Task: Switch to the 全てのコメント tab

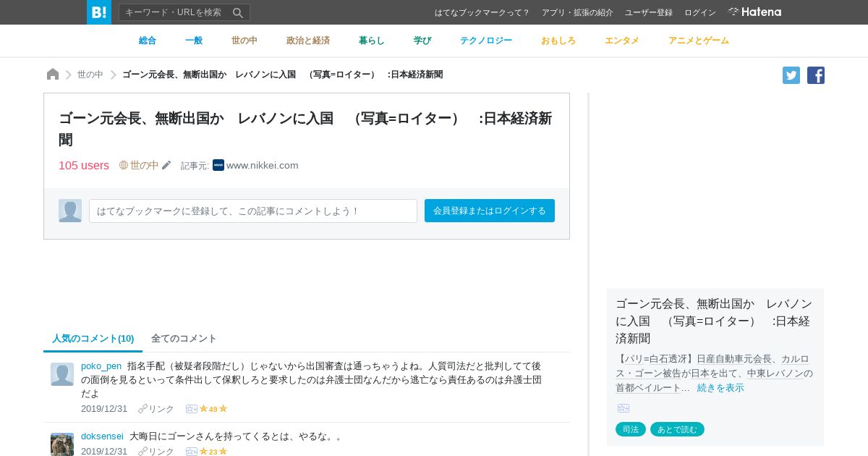Action: (x=184, y=338)
